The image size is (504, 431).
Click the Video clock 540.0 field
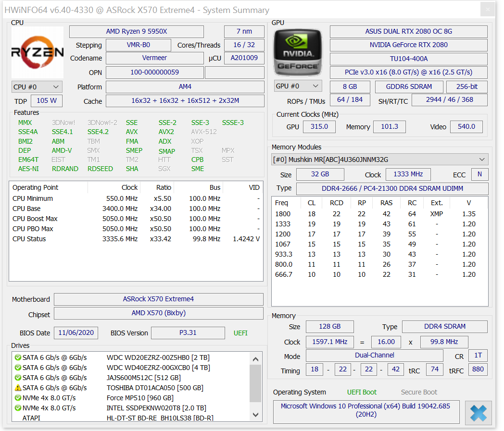[466, 126]
